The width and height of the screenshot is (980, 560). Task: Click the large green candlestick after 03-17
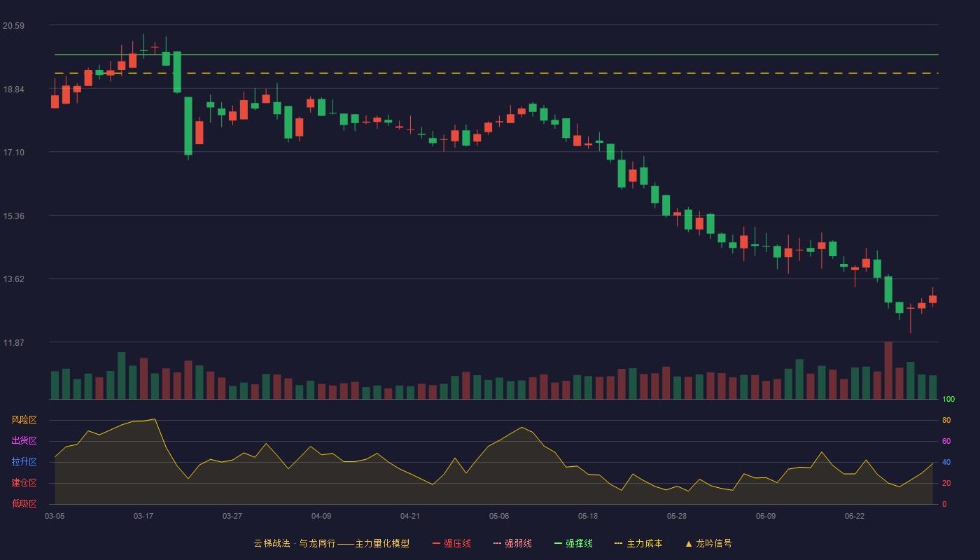tap(188, 126)
